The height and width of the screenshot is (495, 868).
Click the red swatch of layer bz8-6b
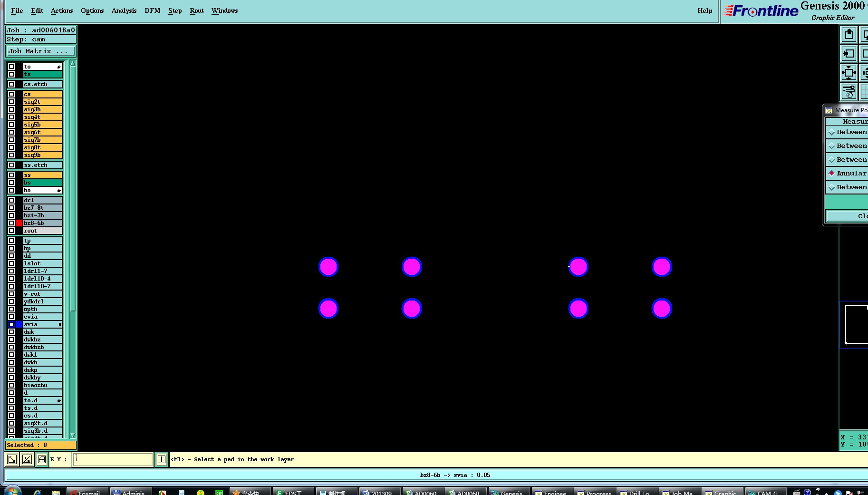click(x=19, y=223)
